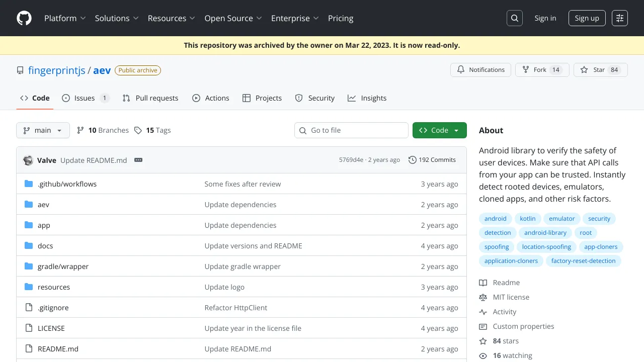Click the kotlin topic tag
Screen dimensions: 644x362
[528, 219]
